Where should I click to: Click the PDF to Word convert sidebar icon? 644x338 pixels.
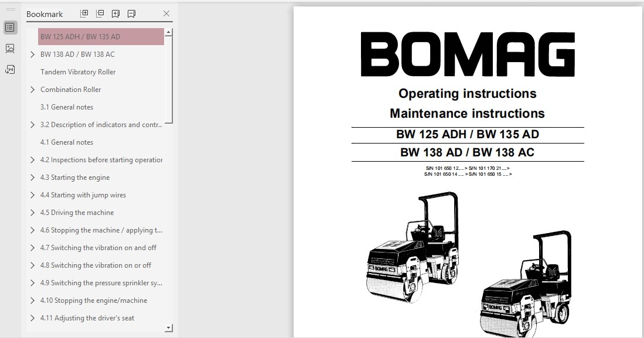tap(10, 70)
